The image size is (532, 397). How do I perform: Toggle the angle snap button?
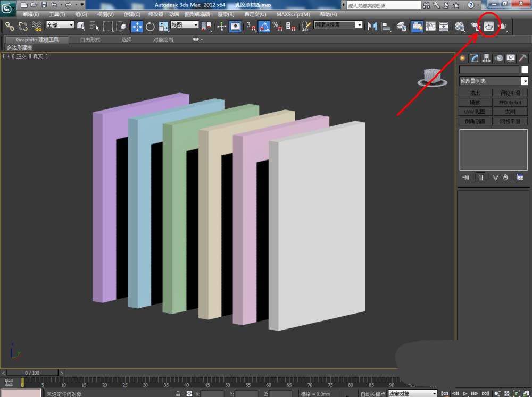tap(264, 26)
